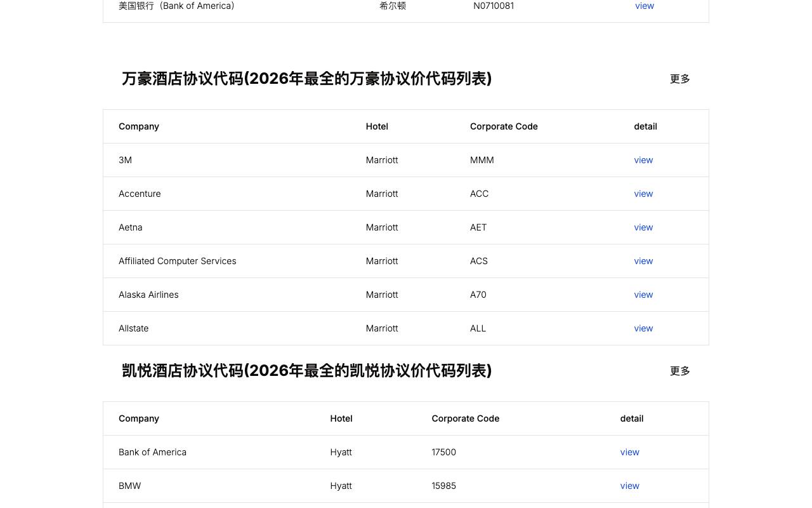
Task: Select corporate code MMM
Action: 482,160
